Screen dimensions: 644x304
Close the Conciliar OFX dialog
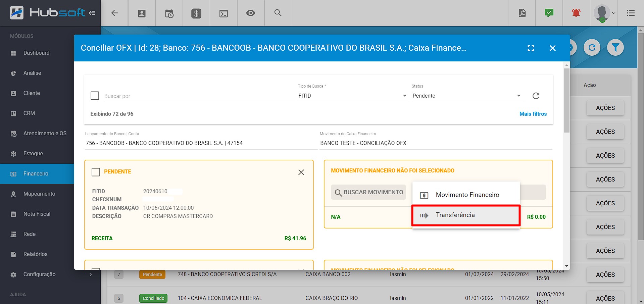[x=553, y=48]
